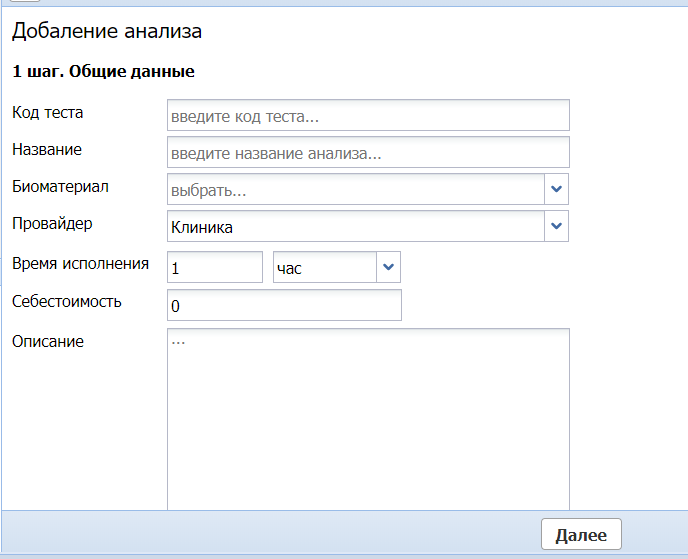The image size is (688, 559).
Task: Click the Провайдер field showing Клиника
Action: coord(355,227)
